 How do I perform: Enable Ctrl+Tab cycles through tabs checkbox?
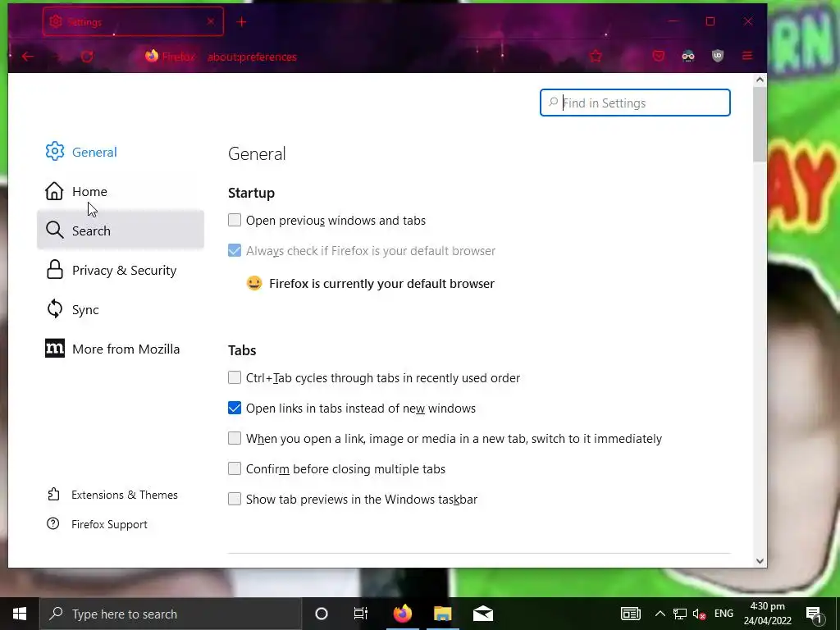pos(234,377)
